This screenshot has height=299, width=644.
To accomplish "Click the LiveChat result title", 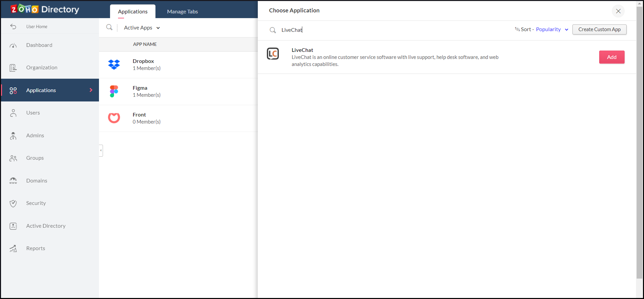I will pyautogui.click(x=302, y=50).
